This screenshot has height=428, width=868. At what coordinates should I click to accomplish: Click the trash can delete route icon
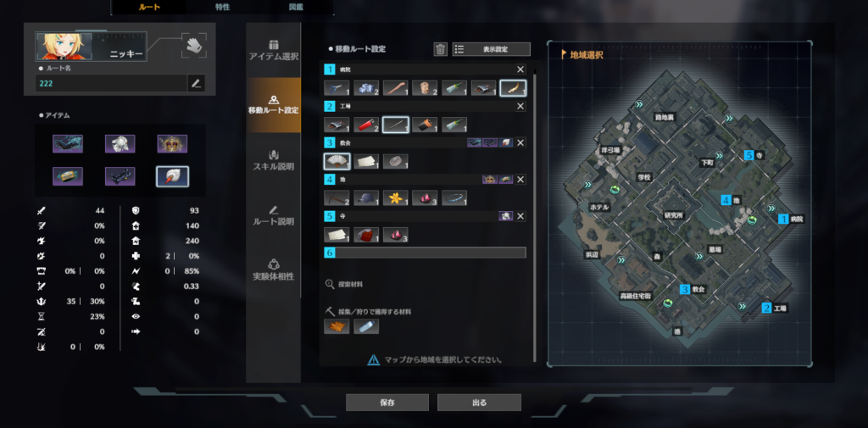click(440, 48)
